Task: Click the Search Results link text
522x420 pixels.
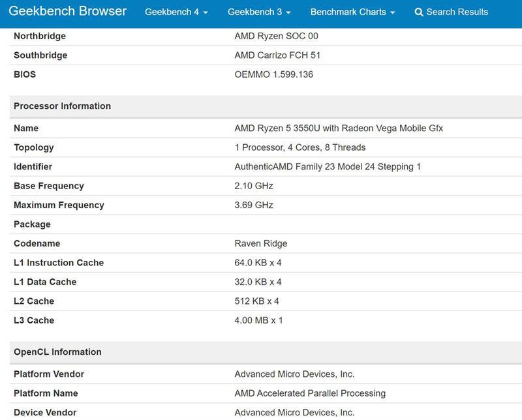Action: [x=457, y=12]
